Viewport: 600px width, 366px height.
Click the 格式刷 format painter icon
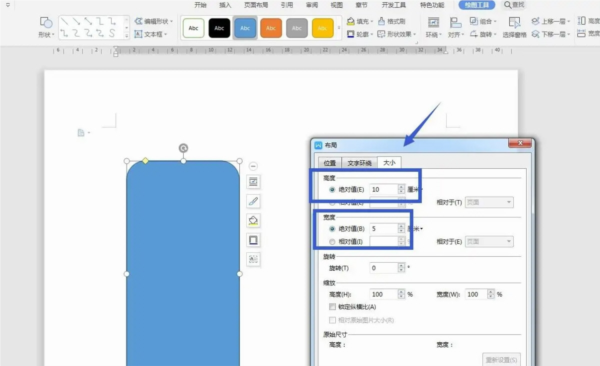[382, 21]
